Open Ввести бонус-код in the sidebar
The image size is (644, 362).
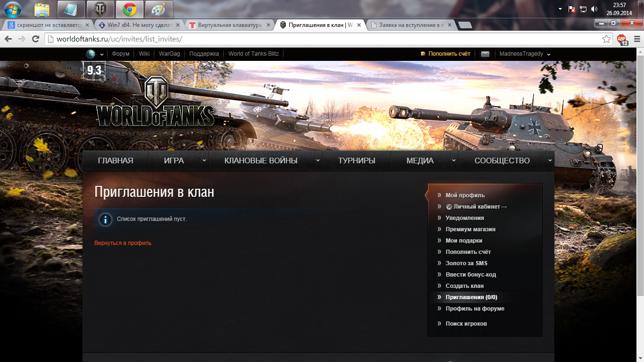coord(471,275)
